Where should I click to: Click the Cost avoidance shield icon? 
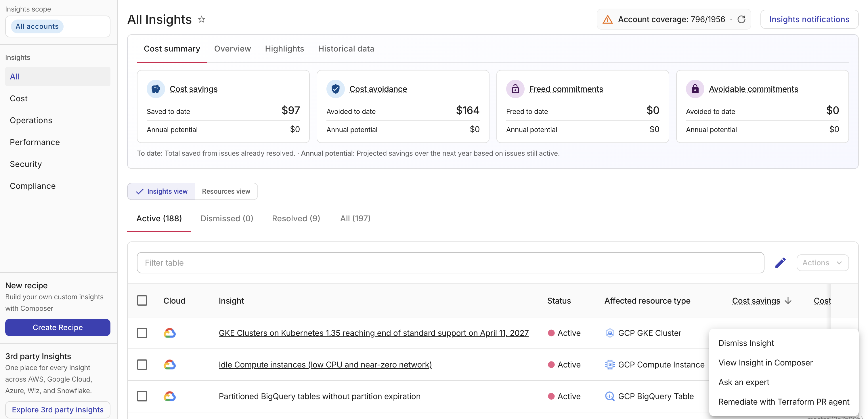tap(335, 89)
